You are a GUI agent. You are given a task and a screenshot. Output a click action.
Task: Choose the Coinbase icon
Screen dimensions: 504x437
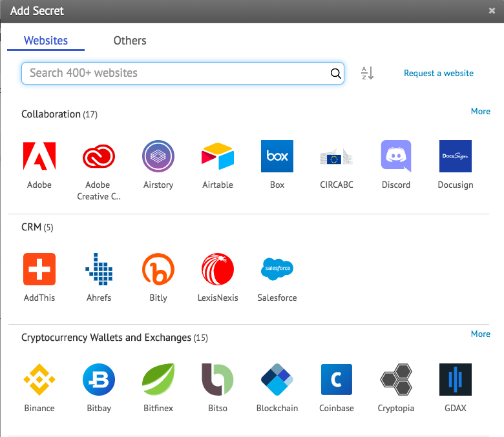(337, 380)
